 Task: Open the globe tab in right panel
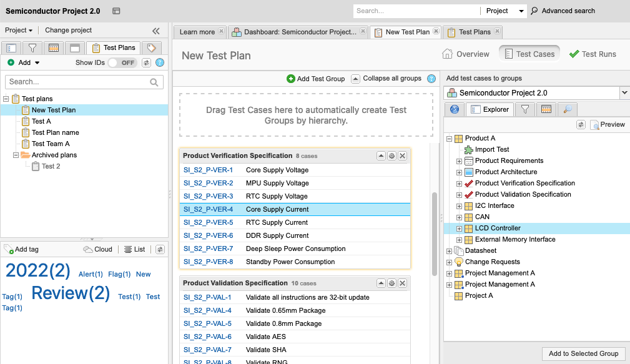click(x=455, y=109)
